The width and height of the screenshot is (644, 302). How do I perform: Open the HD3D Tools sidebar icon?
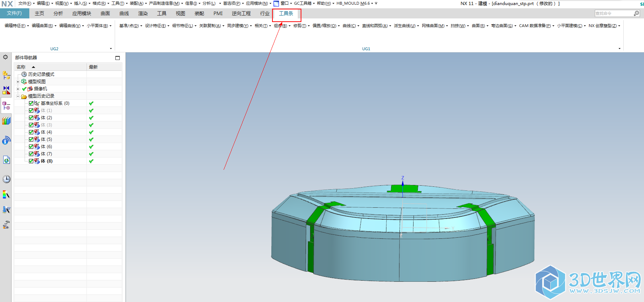(6, 140)
